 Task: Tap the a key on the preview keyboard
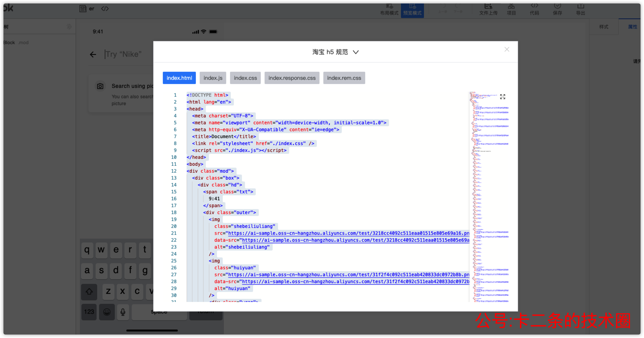(x=87, y=270)
